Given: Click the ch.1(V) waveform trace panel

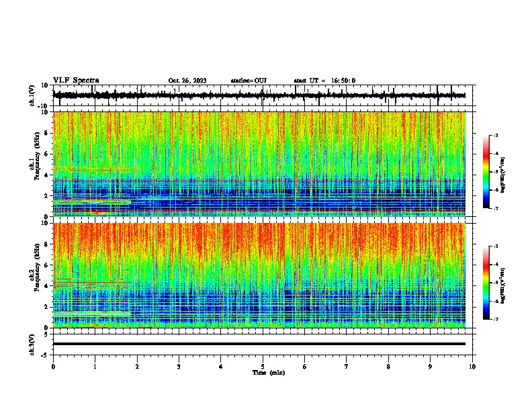Looking at the screenshot, I should tap(263, 95).
